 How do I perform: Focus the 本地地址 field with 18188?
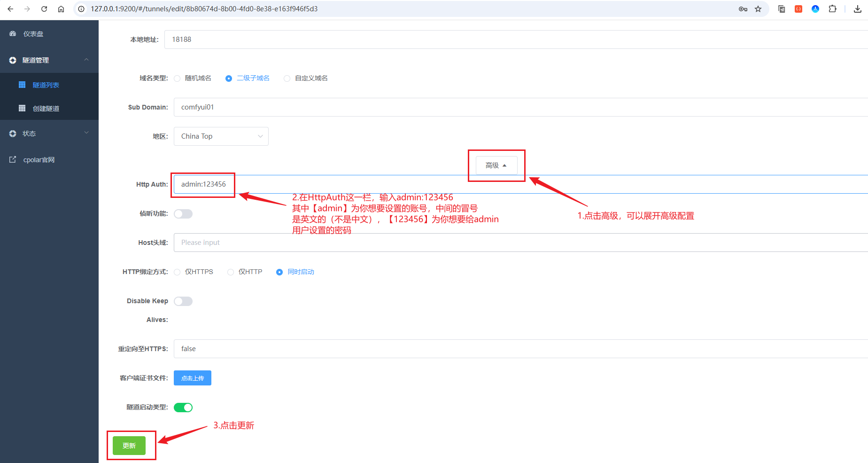pos(516,39)
